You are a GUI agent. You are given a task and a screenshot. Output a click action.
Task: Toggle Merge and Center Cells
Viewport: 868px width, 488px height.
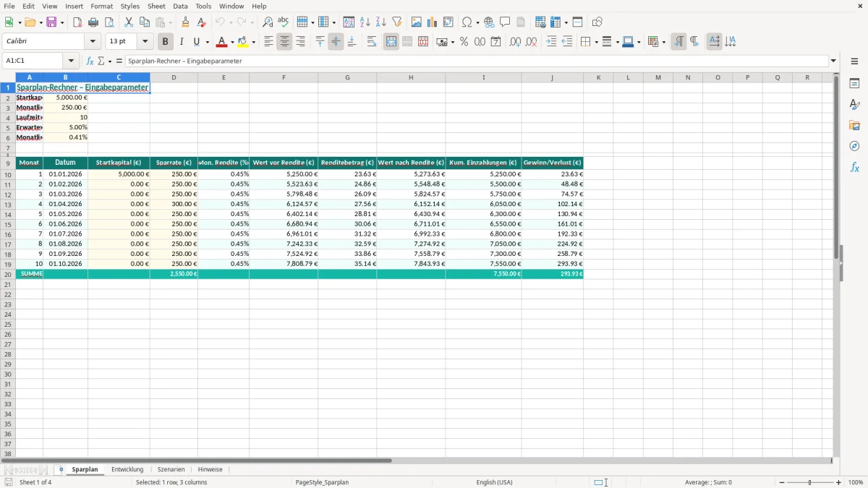[x=391, y=42]
